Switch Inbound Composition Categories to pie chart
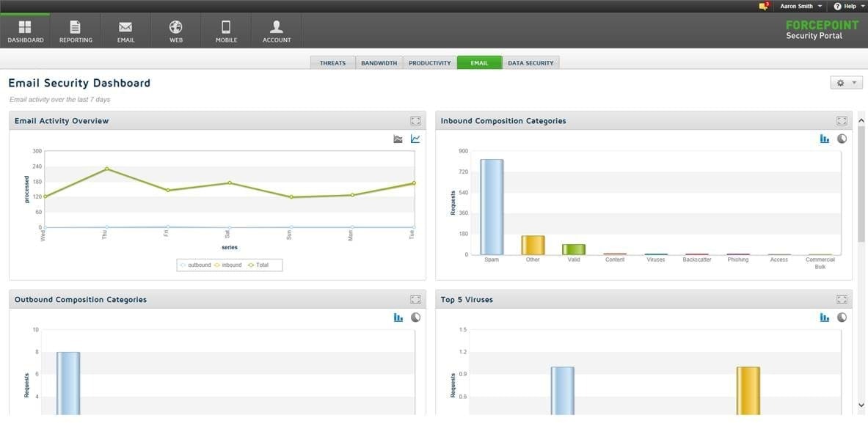This screenshot has width=868, height=423. [x=842, y=138]
